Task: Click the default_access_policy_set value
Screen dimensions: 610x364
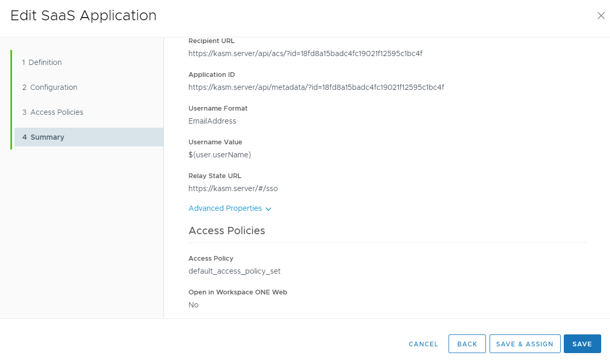Action: [x=234, y=271]
